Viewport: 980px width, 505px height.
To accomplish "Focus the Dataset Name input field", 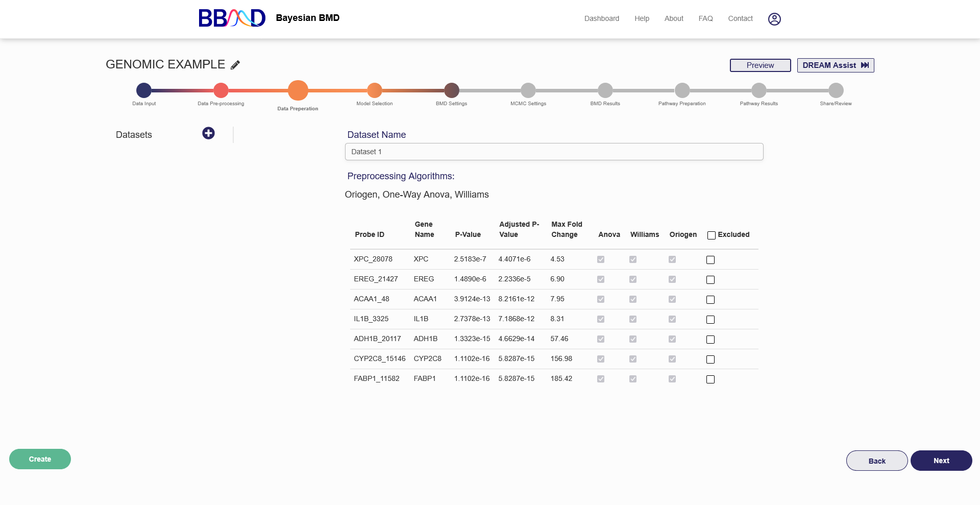I will (554, 152).
